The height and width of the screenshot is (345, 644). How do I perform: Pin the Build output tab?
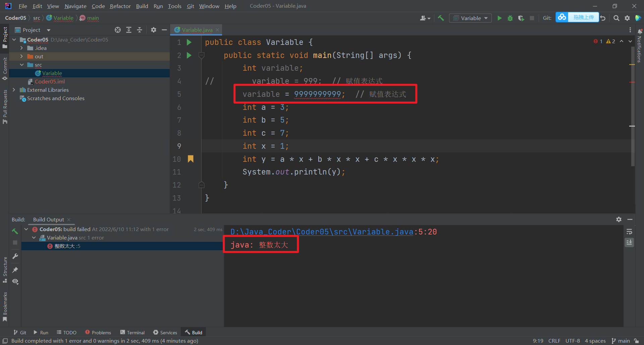(15, 270)
